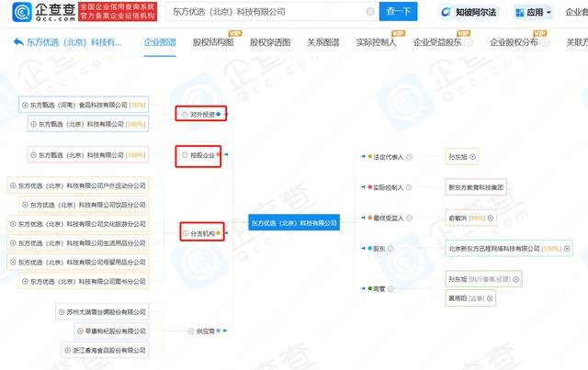Click the circle icon before 饮品分公司 node
Image resolution: width=588 pixels, height=370 pixels.
click(25, 205)
